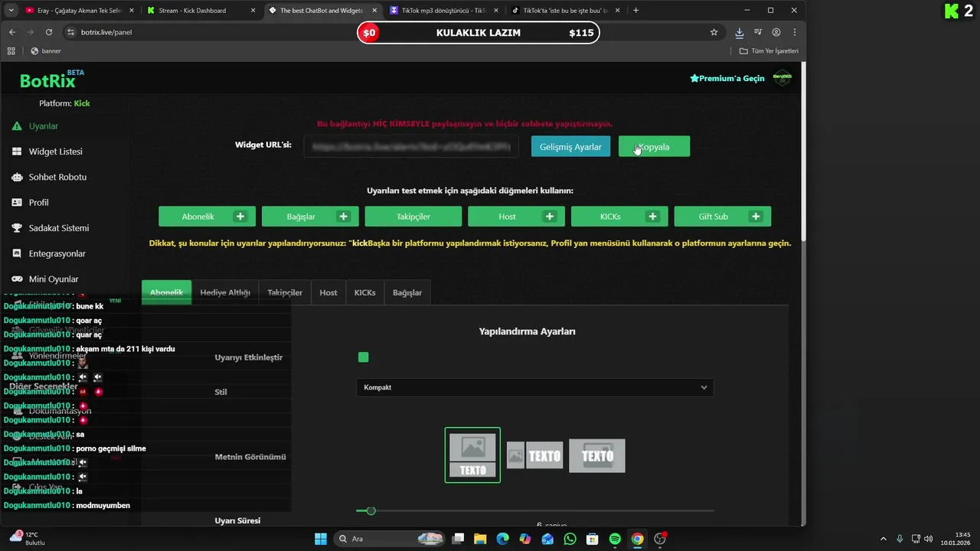980x551 pixels.
Task: Click the plus icon on Gift Sub button
Action: (x=756, y=217)
